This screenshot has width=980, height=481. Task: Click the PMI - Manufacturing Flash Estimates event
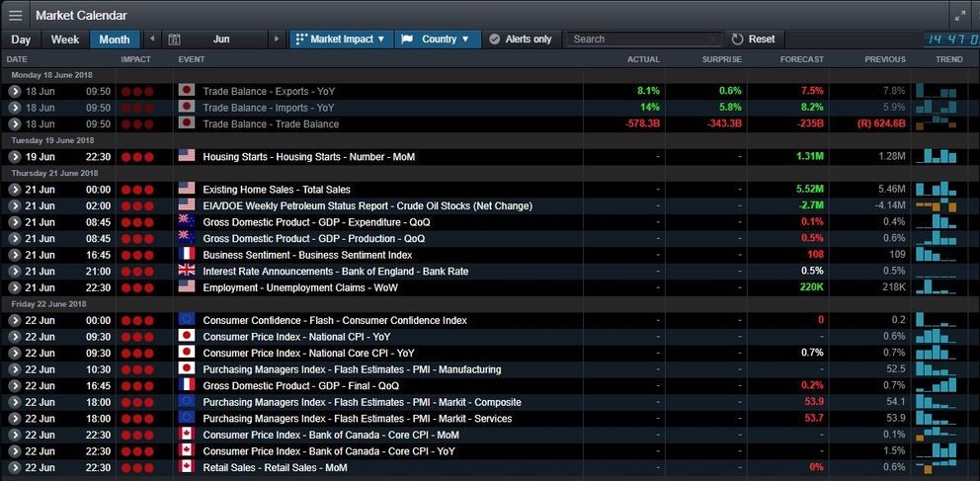point(352,369)
